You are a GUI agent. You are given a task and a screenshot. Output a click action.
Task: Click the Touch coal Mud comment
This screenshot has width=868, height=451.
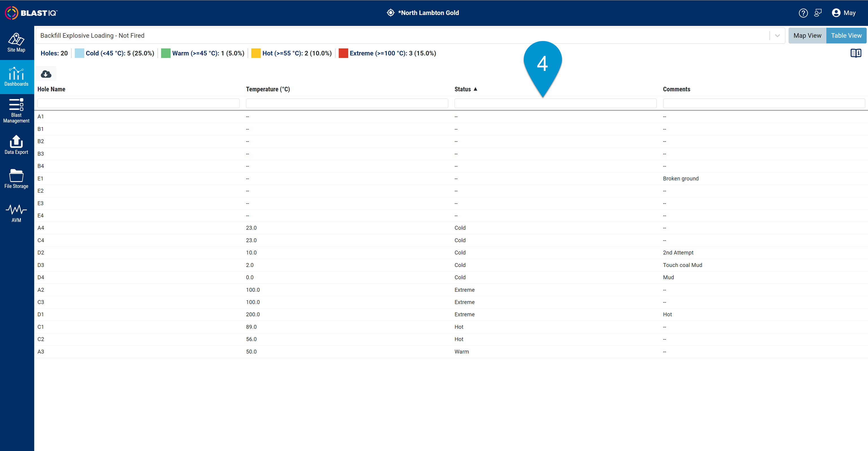[682, 265]
